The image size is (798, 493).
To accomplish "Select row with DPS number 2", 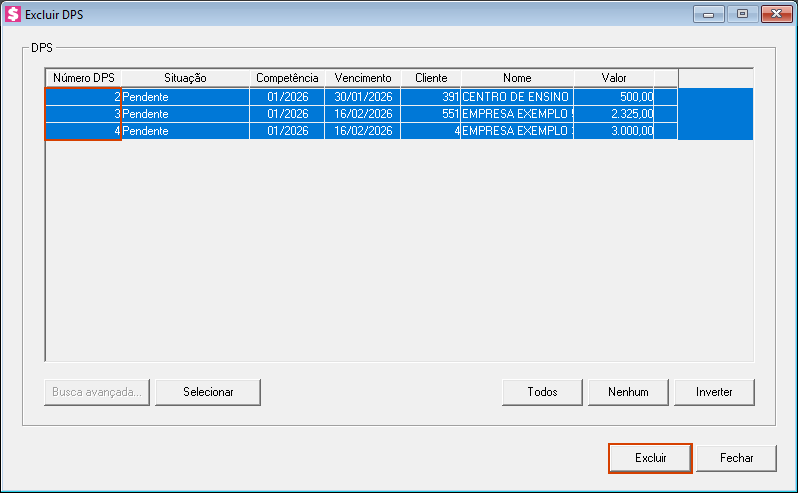I will (x=84, y=97).
